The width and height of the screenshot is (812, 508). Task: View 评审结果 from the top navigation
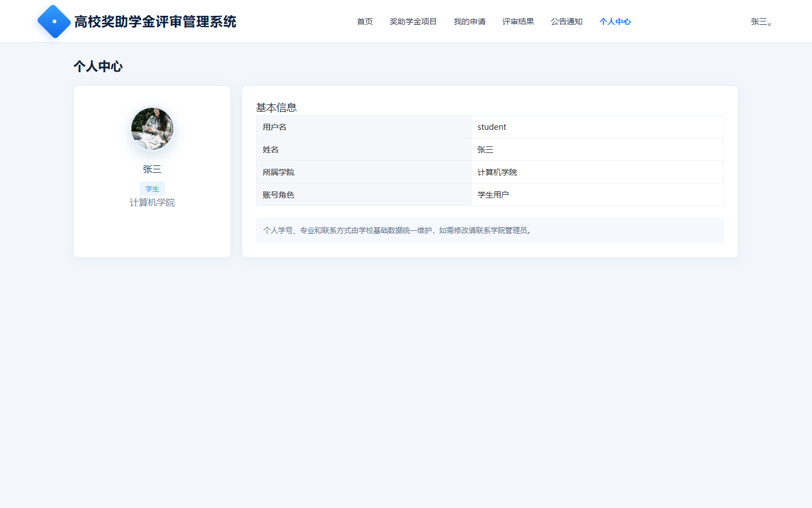(518, 21)
